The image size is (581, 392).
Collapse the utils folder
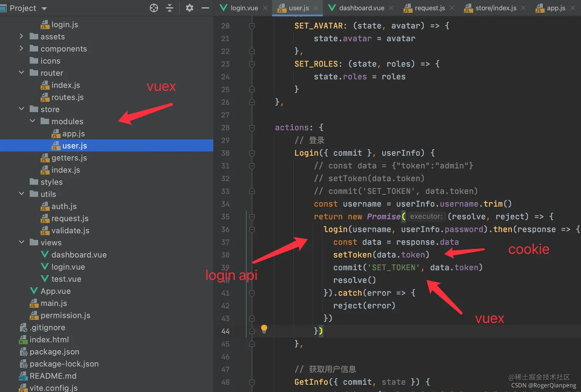(22, 194)
